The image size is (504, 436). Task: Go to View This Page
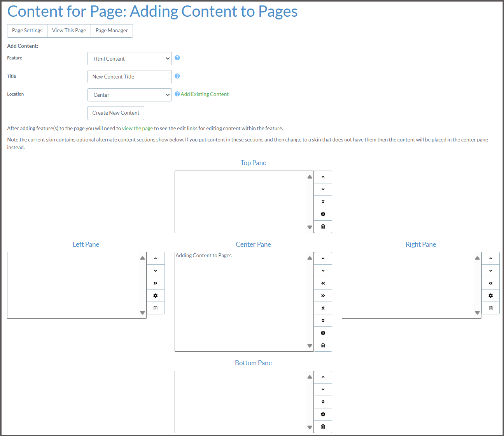coord(69,31)
